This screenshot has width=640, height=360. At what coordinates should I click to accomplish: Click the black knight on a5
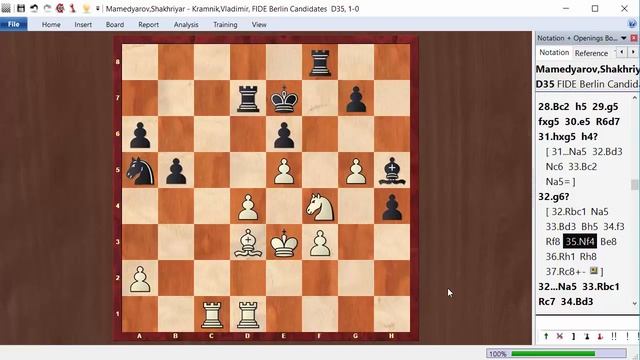point(140,171)
